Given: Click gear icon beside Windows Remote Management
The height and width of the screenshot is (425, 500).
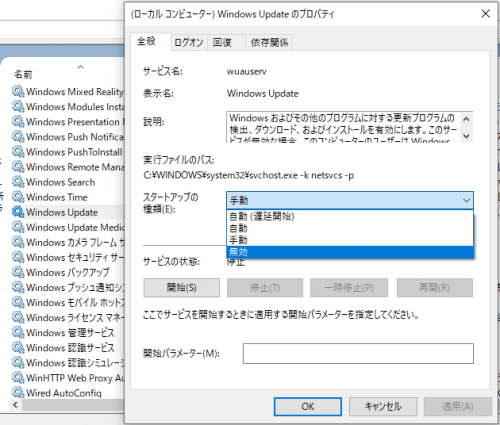Looking at the screenshot, I should coord(18,167).
